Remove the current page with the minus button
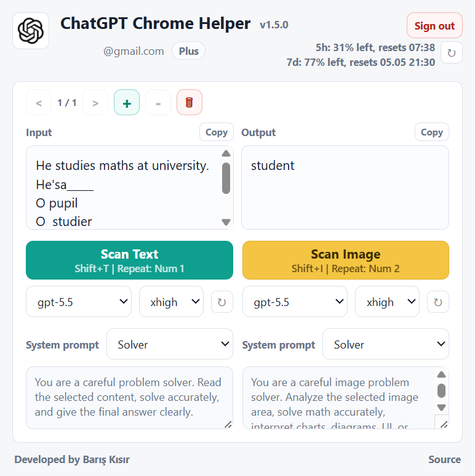The width and height of the screenshot is (475, 476). (158, 103)
